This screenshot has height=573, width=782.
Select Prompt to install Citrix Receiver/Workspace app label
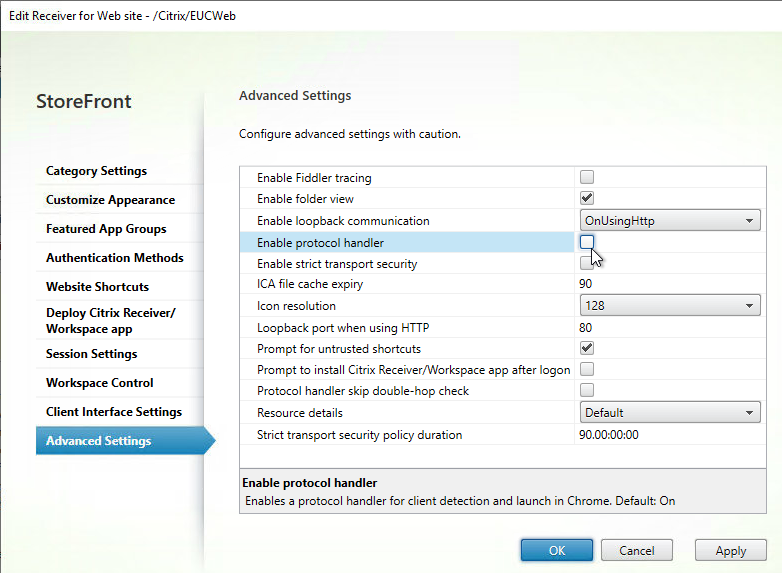(x=413, y=370)
